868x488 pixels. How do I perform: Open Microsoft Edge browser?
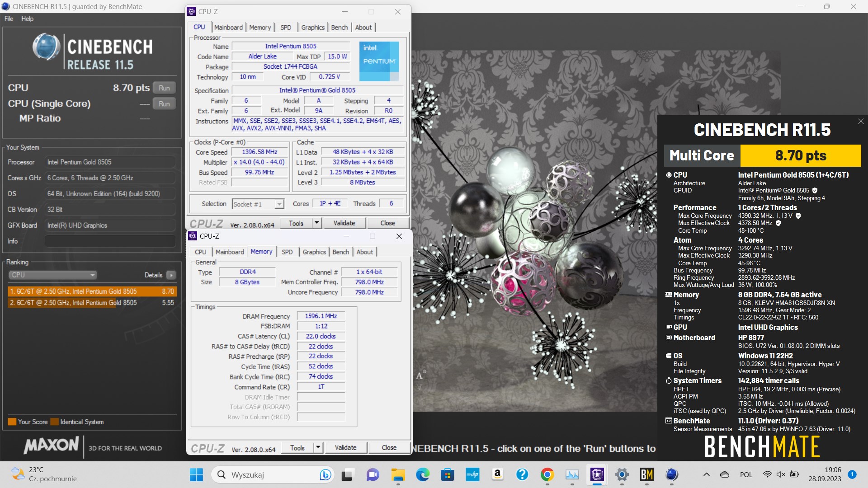pos(423,474)
